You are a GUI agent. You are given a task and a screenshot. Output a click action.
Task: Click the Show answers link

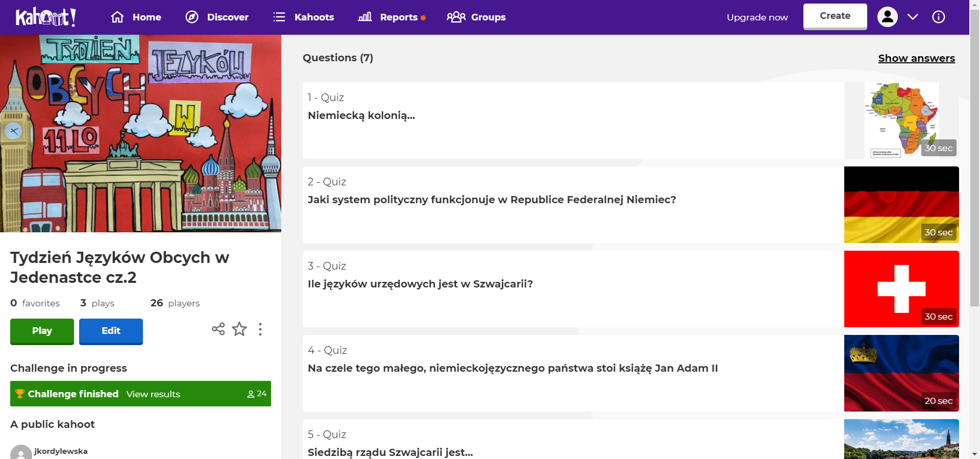(x=916, y=58)
